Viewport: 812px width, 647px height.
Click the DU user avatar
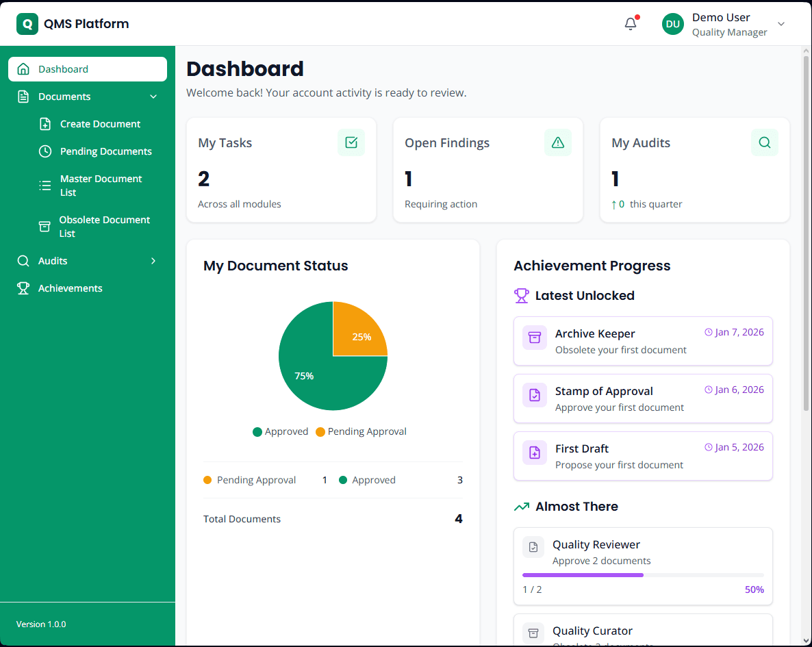(x=673, y=24)
